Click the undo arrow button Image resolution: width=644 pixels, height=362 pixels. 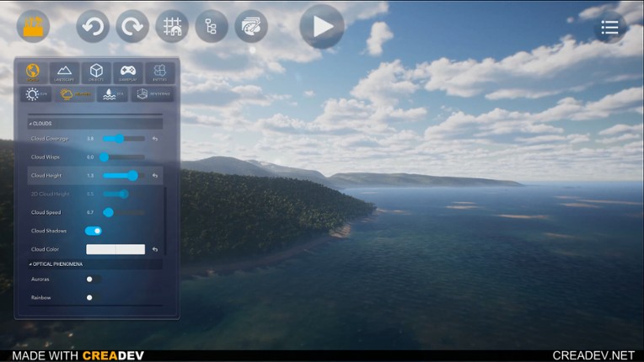pyautogui.click(x=93, y=27)
